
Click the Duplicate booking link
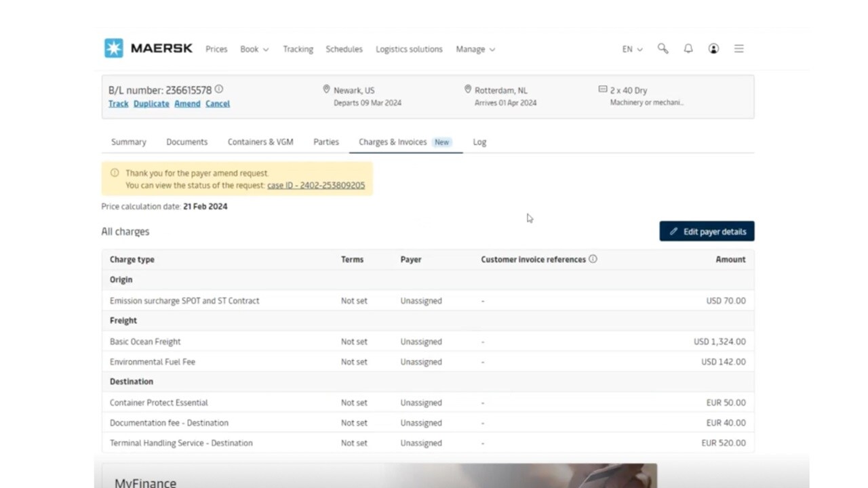pyautogui.click(x=151, y=104)
